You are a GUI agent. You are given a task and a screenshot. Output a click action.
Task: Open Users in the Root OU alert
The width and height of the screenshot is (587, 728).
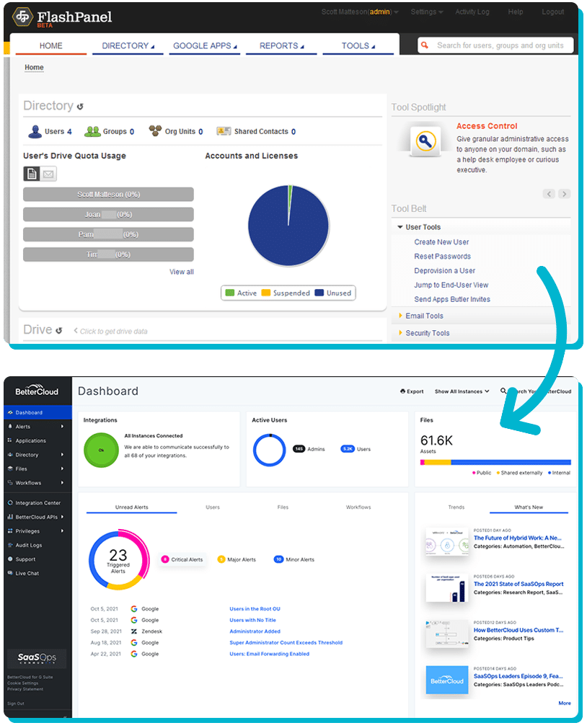[x=255, y=609]
